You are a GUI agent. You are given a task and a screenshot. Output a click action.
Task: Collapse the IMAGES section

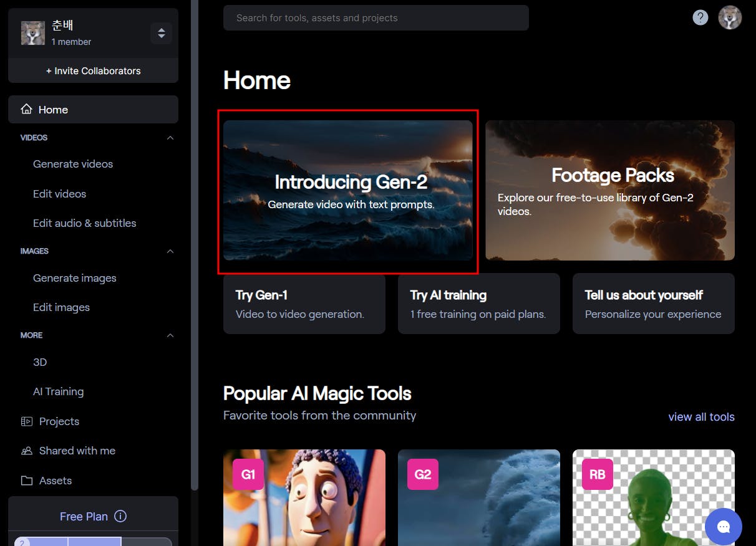(x=170, y=251)
